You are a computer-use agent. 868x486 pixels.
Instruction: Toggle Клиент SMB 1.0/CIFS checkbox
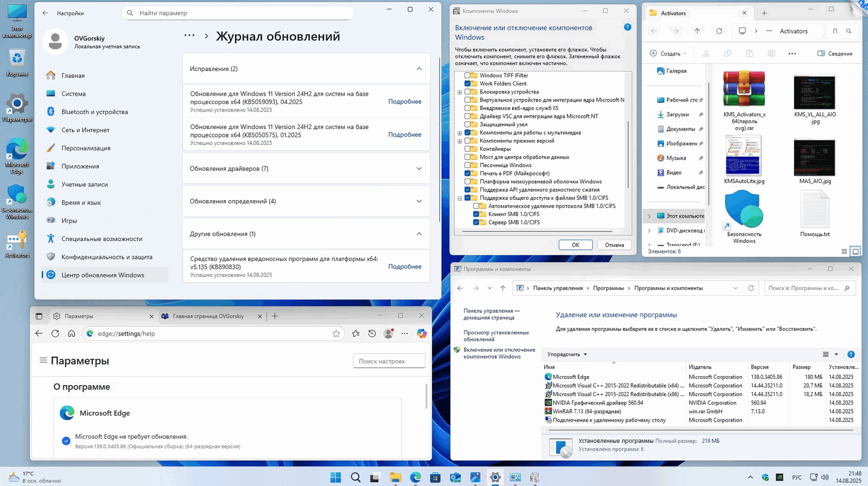[476, 214]
